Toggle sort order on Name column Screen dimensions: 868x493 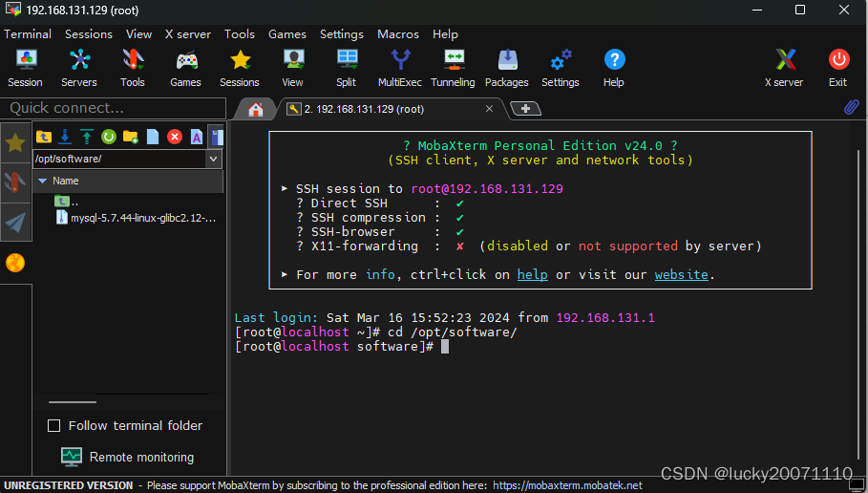pyautogui.click(x=127, y=181)
